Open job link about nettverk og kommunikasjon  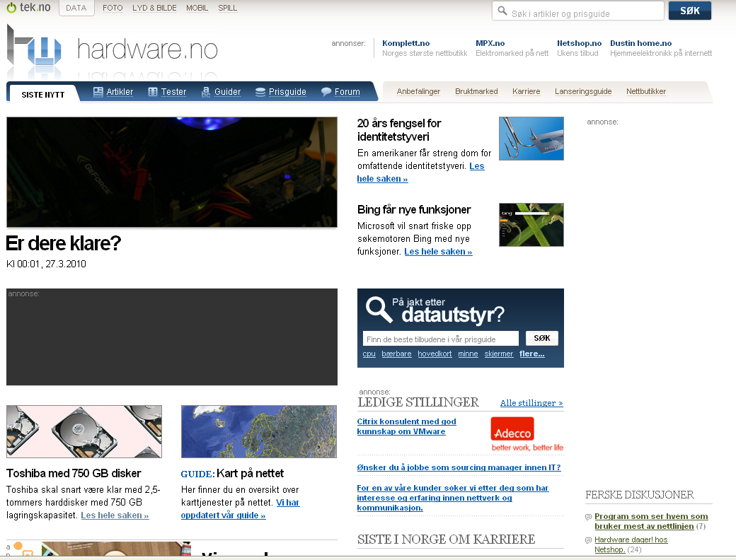tap(452, 498)
